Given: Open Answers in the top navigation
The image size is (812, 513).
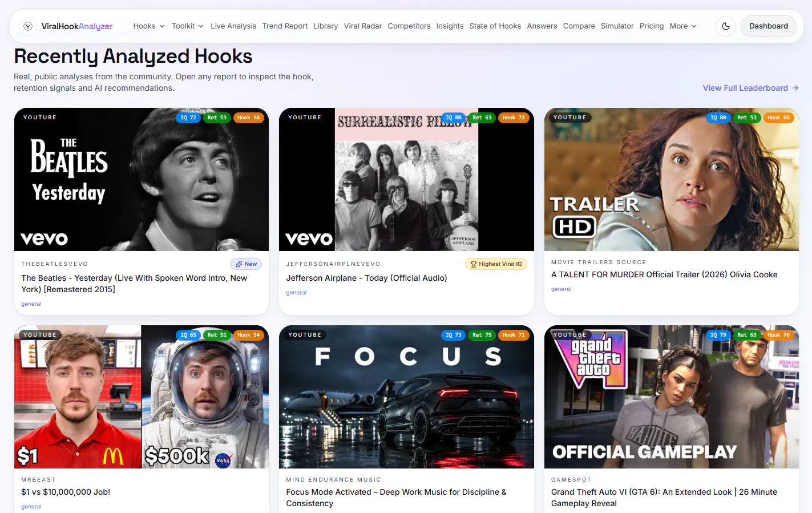Looking at the screenshot, I should coord(542,26).
